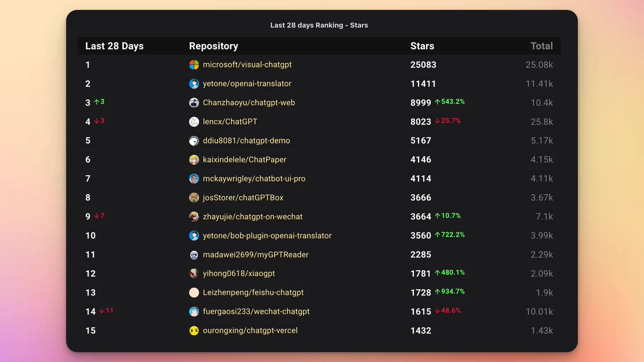Click the ourongxing/chatgpt-vercel avatar icon
This screenshot has height=362, width=644.
point(194,331)
